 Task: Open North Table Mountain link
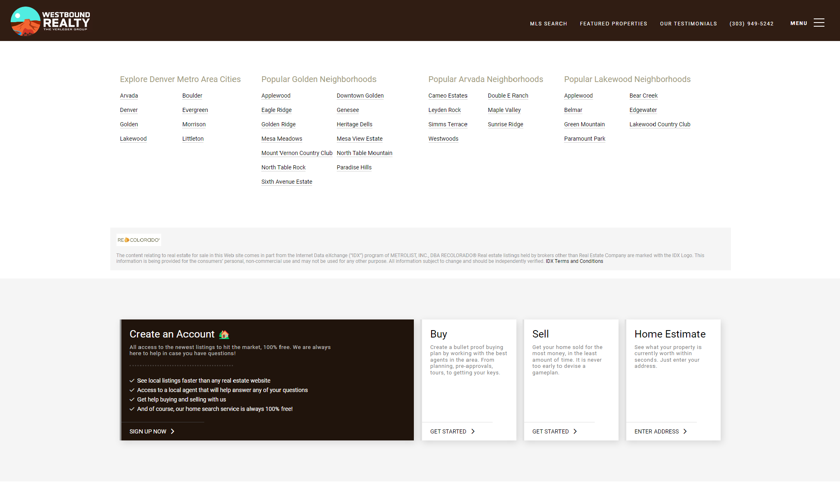(364, 153)
